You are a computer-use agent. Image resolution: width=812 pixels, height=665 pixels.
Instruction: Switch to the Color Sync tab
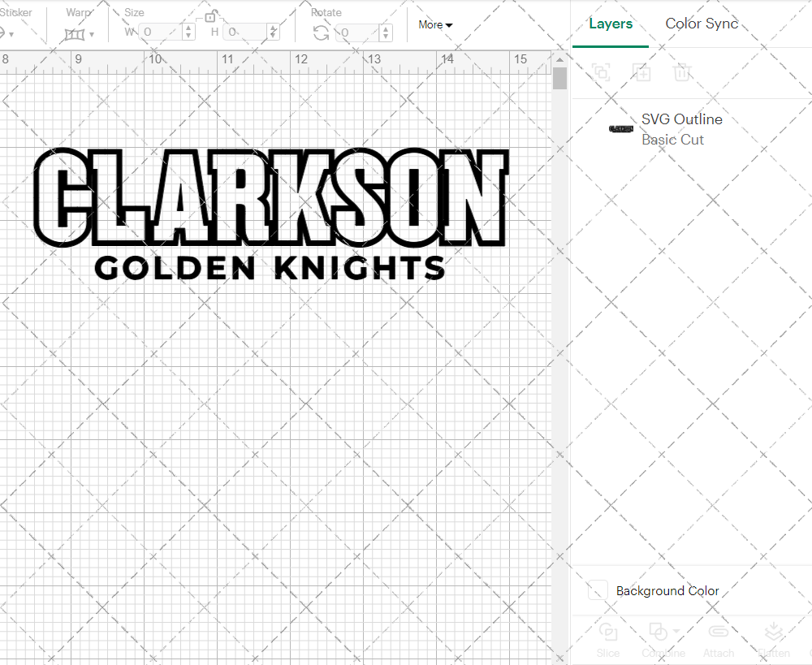tap(702, 24)
